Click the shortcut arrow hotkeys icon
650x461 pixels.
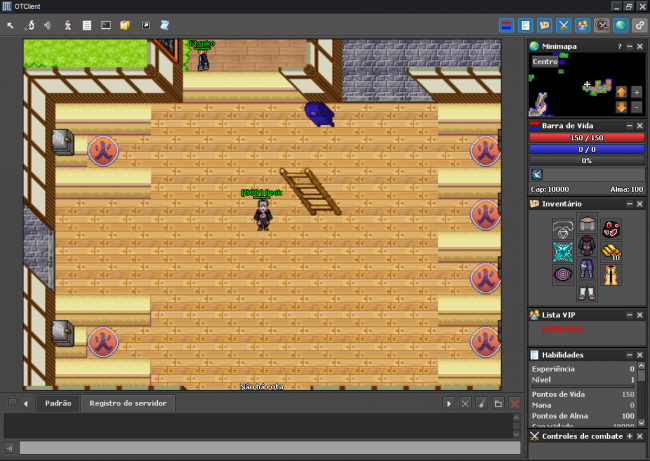pyautogui.click(x=146, y=26)
